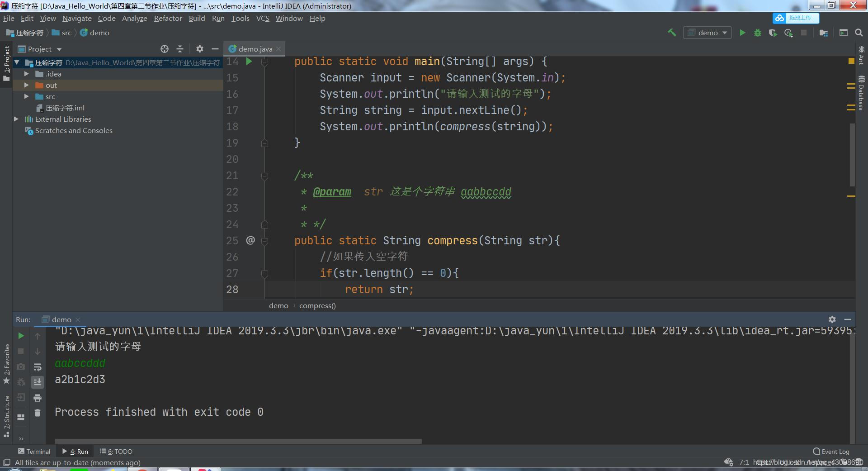The height and width of the screenshot is (471, 868).
Task: Collapse the 压缩字符 project root node
Action: coord(17,62)
